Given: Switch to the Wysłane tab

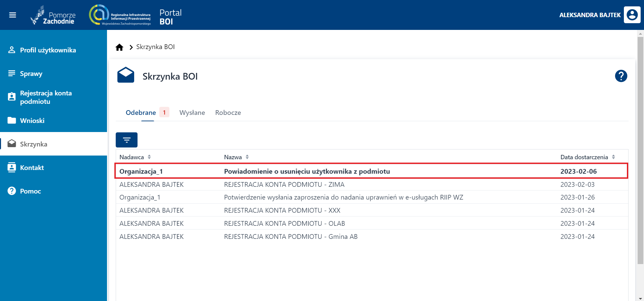Looking at the screenshot, I should pos(192,113).
